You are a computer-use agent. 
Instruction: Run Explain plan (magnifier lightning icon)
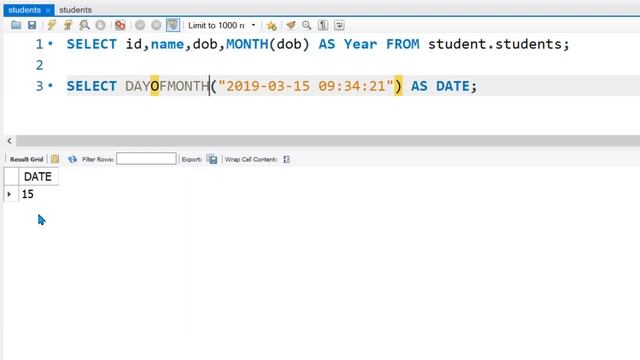(84, 25)
